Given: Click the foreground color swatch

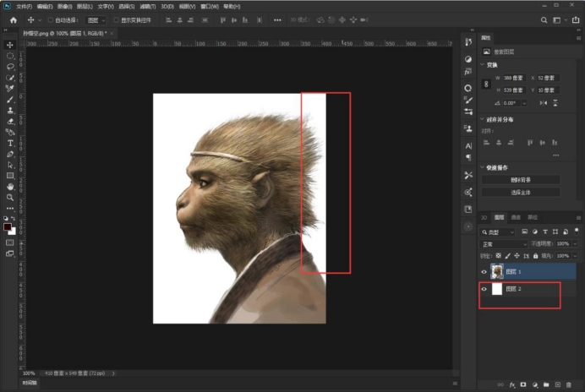Looking at the screenshot, I should [x=7, y=227].
